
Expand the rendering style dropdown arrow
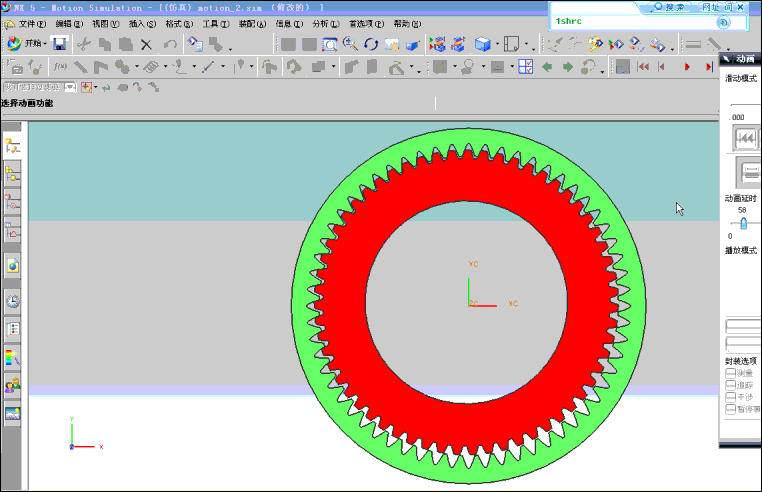coord(497,45)
